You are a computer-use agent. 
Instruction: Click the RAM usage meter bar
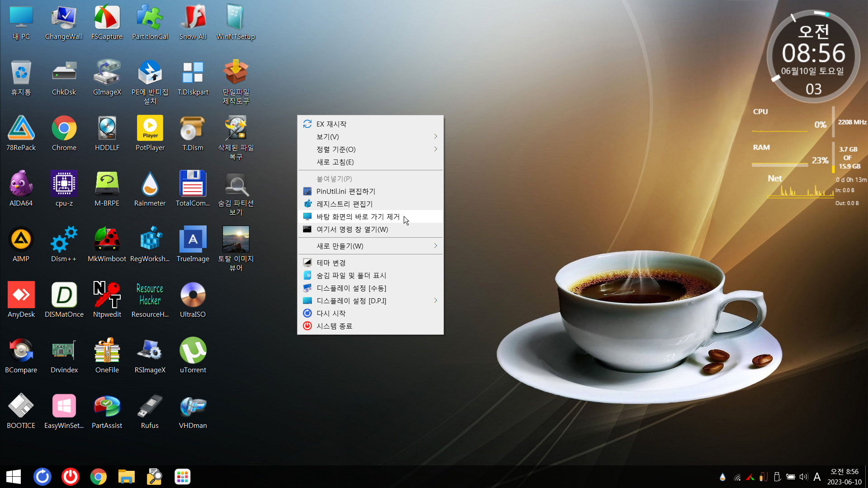(780, 165)
